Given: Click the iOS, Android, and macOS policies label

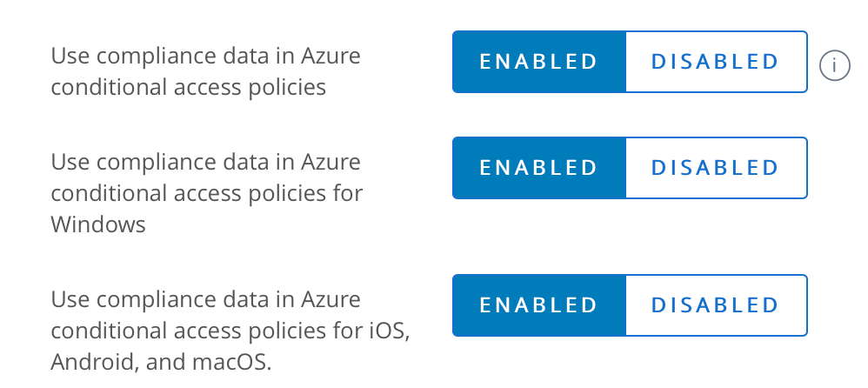Looking at the screenshot, I should [x=230, y=330].
